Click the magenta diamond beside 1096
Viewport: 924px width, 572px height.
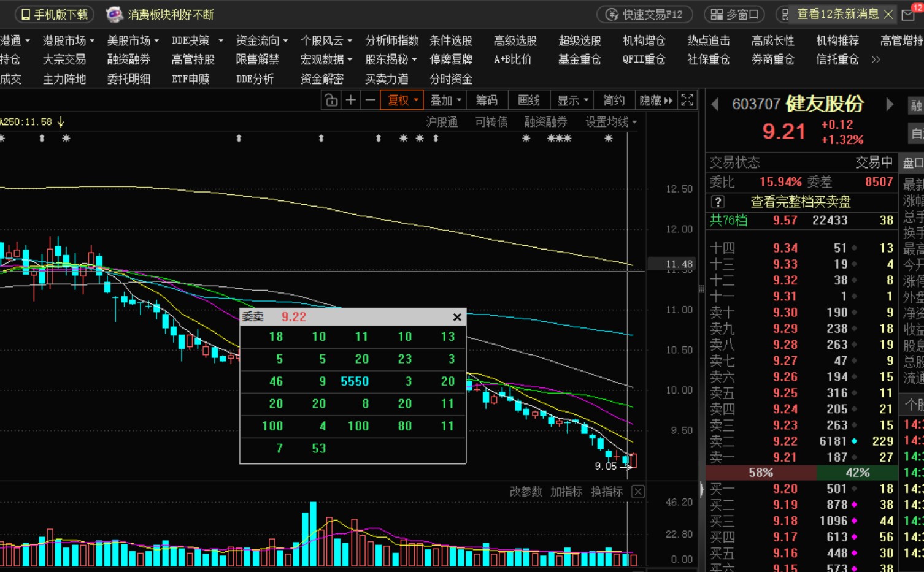[x=854, y=521]
